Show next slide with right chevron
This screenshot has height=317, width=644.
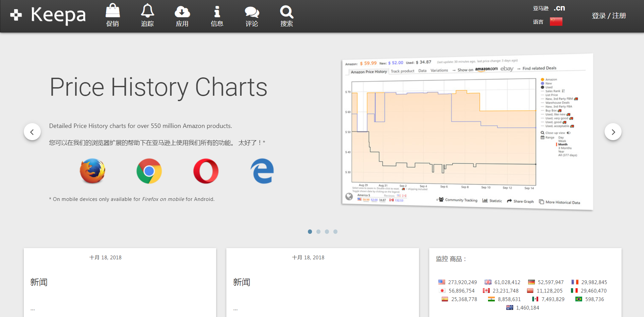coord(613,132)
